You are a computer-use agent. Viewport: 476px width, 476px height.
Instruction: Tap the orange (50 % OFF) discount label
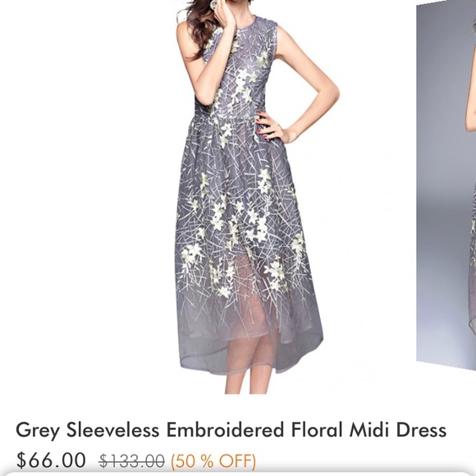(x=213, y=461)
